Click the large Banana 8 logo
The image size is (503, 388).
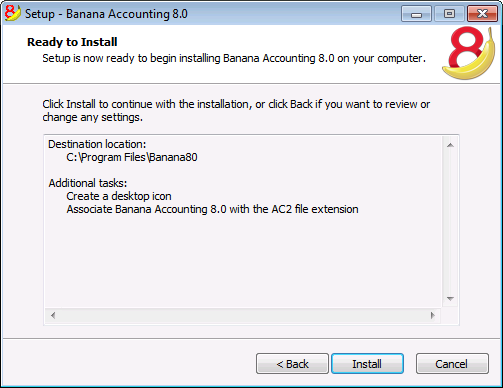coord(469,53)
